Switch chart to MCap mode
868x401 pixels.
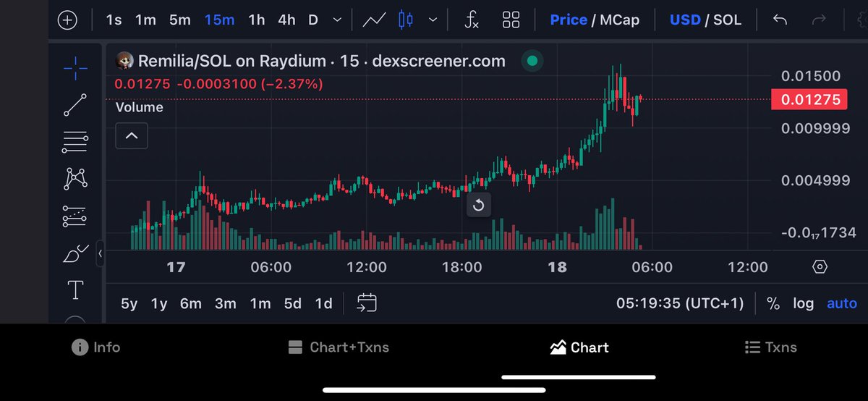(619, 20)
